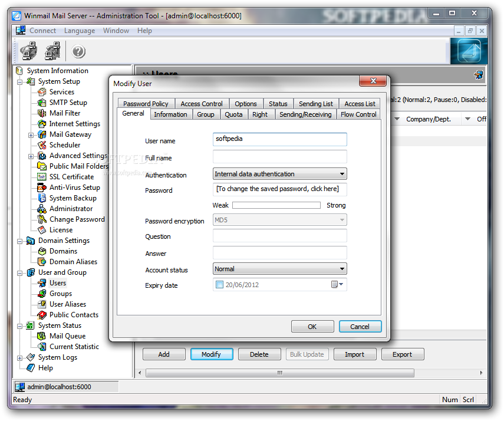Select the Groups icon
Screen dimensions: 504x421
point(42,294)
